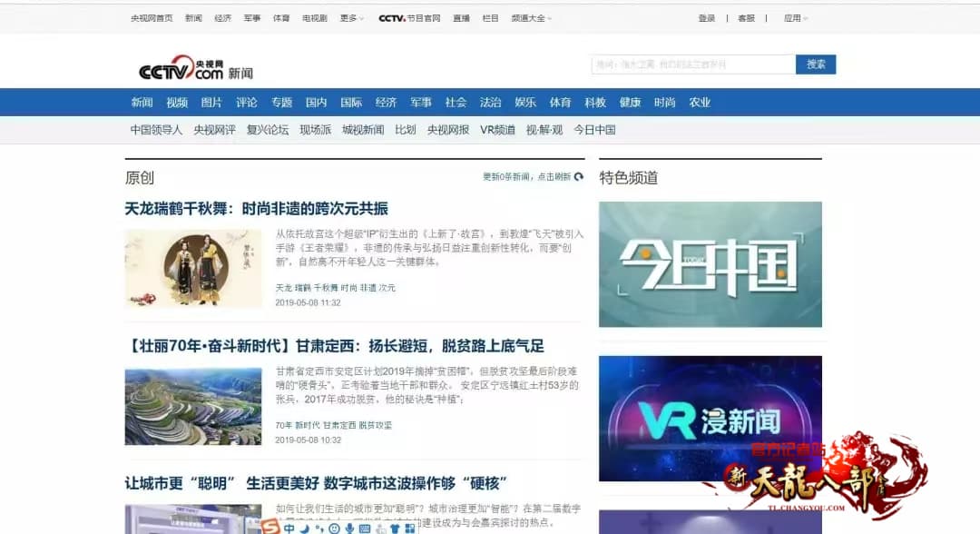This screenshot has height=534, width=980.
Task: Open 电视剧 in the top bar
Action: pos(314,18)
